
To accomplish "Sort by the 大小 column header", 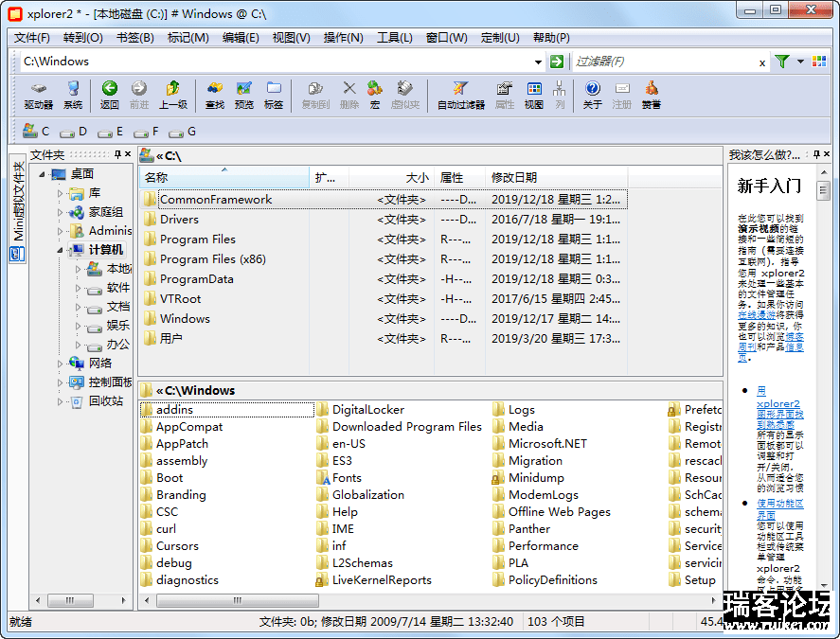I will (x=391, y=177).
